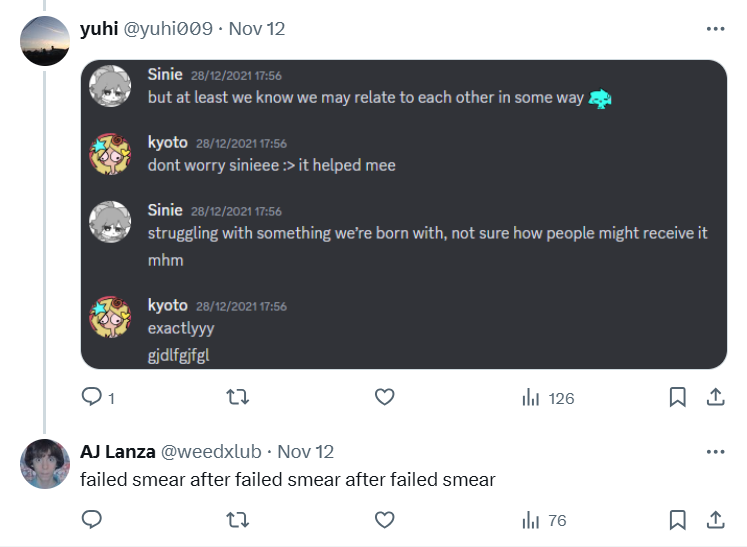Open more options for yuhi's post
The height and width of the screenshot is (547, 747).
point(716,29)
